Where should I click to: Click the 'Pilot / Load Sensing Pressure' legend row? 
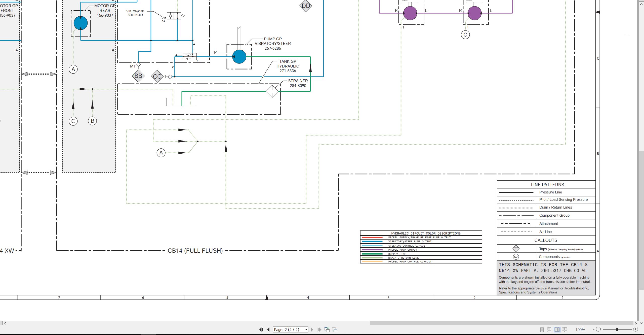(546, 200)
